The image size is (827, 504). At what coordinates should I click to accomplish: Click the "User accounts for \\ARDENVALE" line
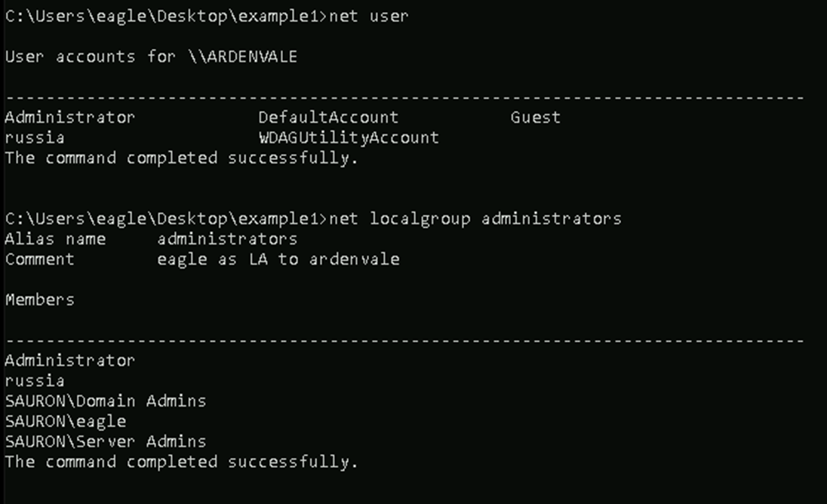pos(151,57)
